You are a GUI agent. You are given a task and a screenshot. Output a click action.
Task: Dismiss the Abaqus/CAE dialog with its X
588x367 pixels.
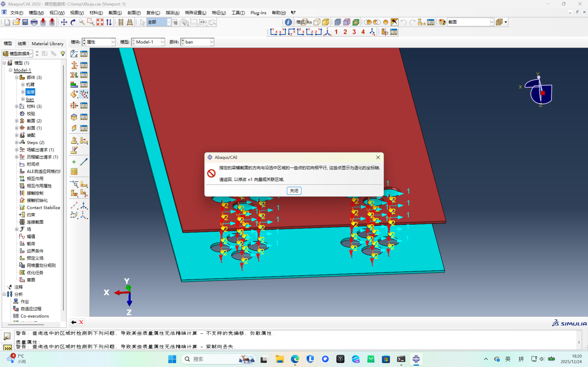click(x=378, y=157)
